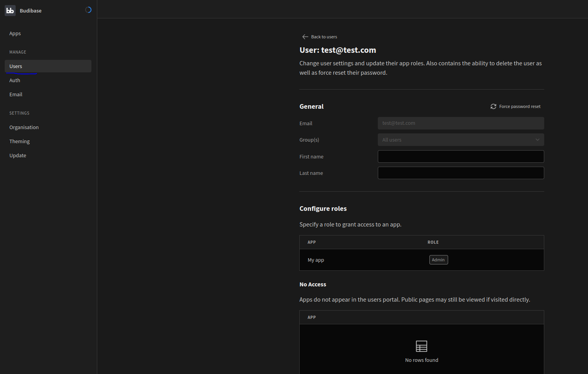The height and width of the screenshot is (374, 588).
Task: Click the First name input field
Action: click(x=461, y=156)
